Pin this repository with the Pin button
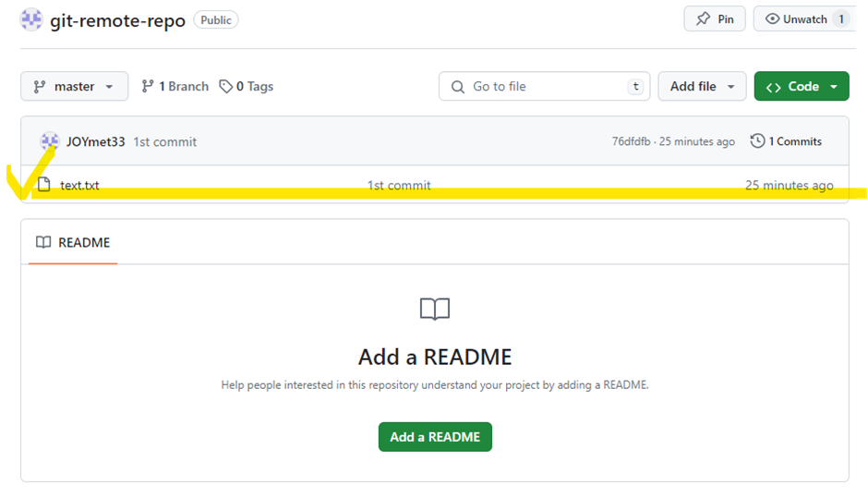Viewport: 868px width, 497px height. pyautogui.click(x=715, y=18)
